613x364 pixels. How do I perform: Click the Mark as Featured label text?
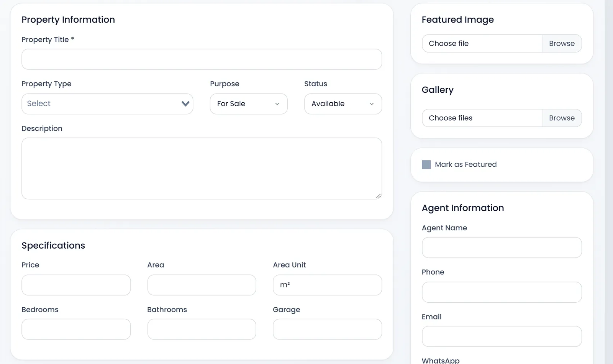[x=465, y=164]
